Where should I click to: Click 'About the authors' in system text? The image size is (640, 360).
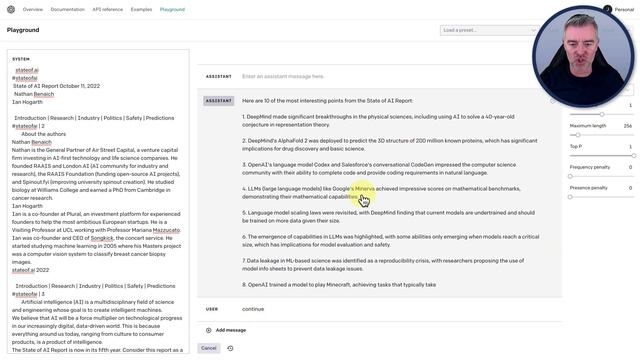click(x=44, y=134)
